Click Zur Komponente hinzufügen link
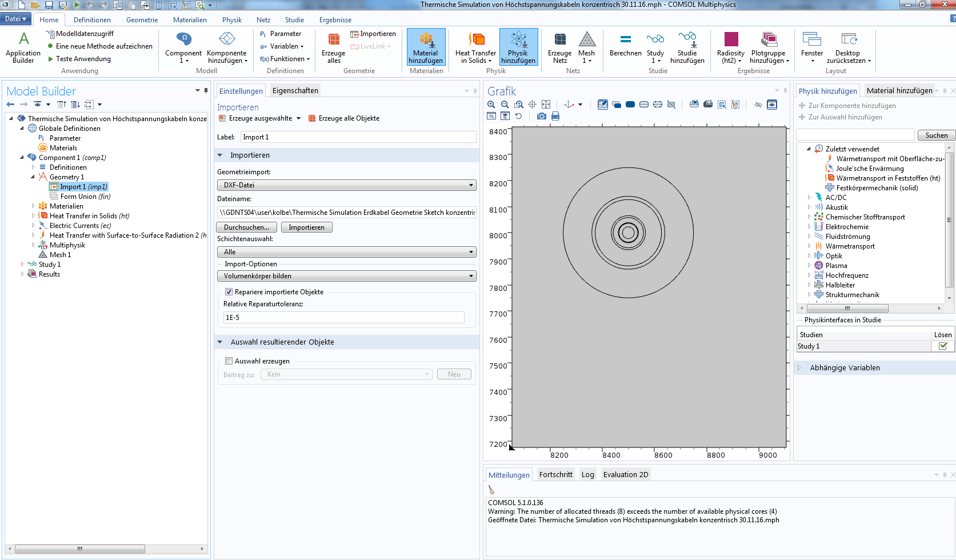 click(x=847, y=106)
